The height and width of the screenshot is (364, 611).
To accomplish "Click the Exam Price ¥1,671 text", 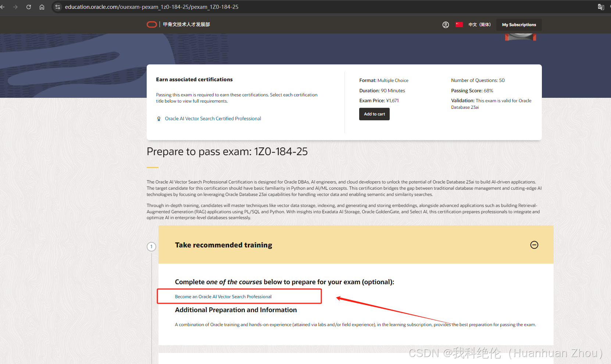I will (379, 100).
